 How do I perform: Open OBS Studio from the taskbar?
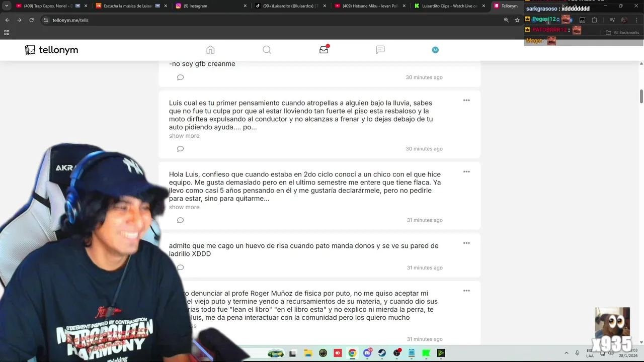[397, 353]
